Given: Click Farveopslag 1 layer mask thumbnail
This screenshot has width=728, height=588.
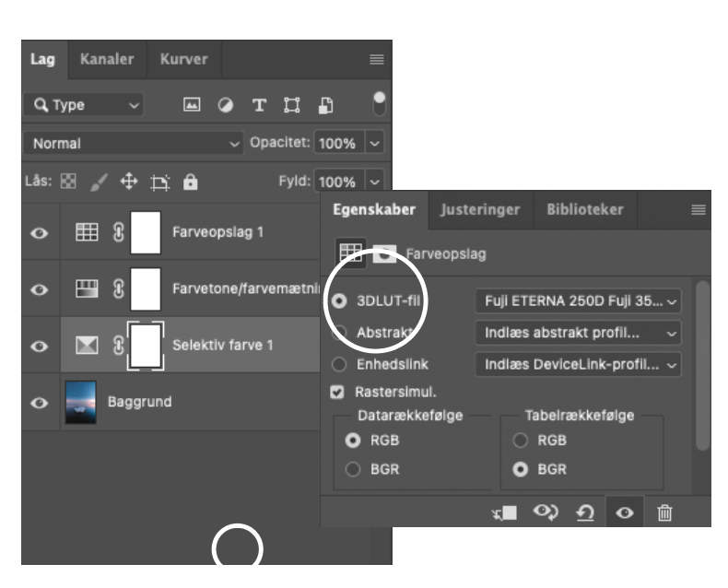Looking at the screenshot, I should 146,232.
